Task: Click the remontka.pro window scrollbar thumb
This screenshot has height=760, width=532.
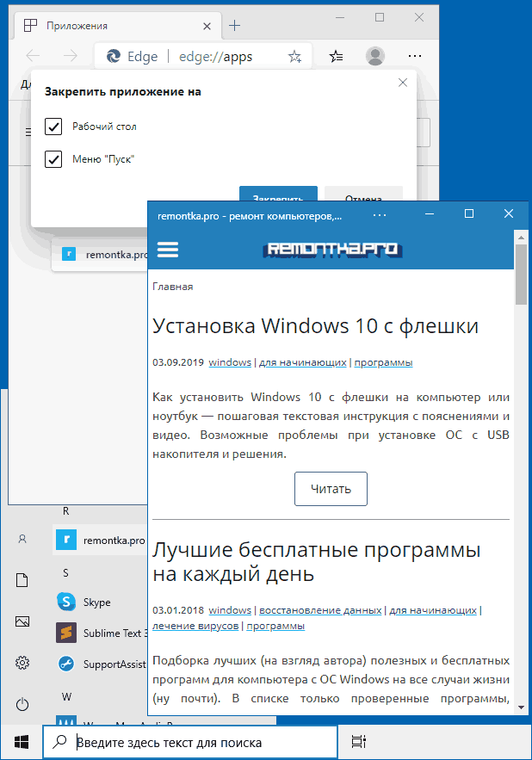Action: point(522,275)
